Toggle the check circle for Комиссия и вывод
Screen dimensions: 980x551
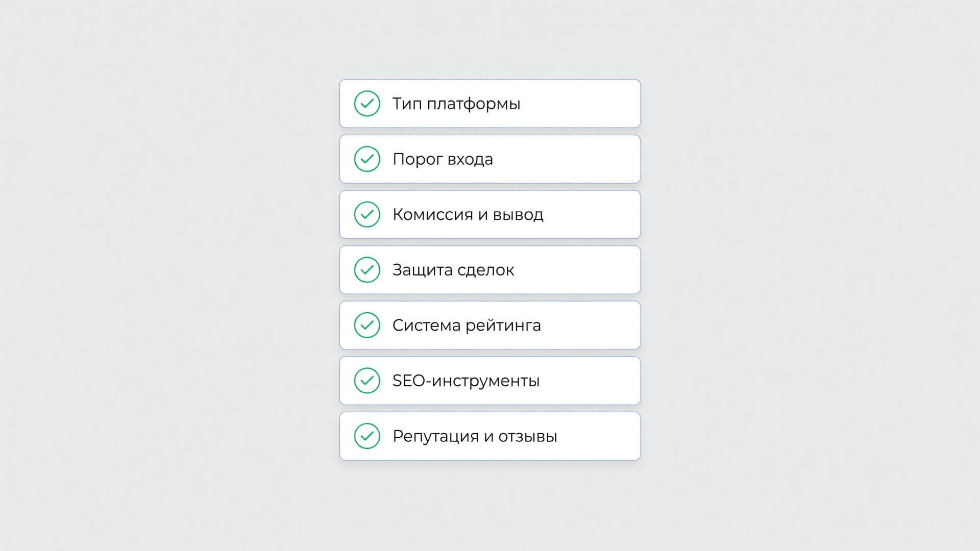(367, 214)
